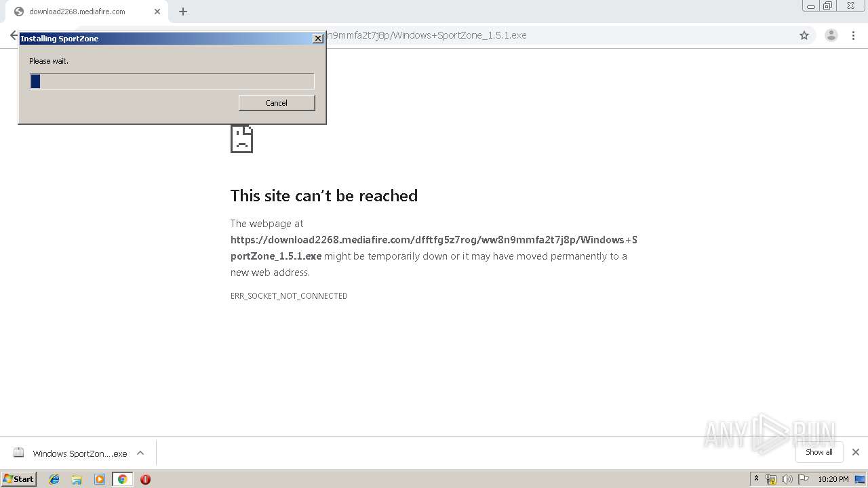Click the ERR_SOCKET_NOT_CONNECTED error code
This screenshot has height=488, width=868.
click(289, 296)
